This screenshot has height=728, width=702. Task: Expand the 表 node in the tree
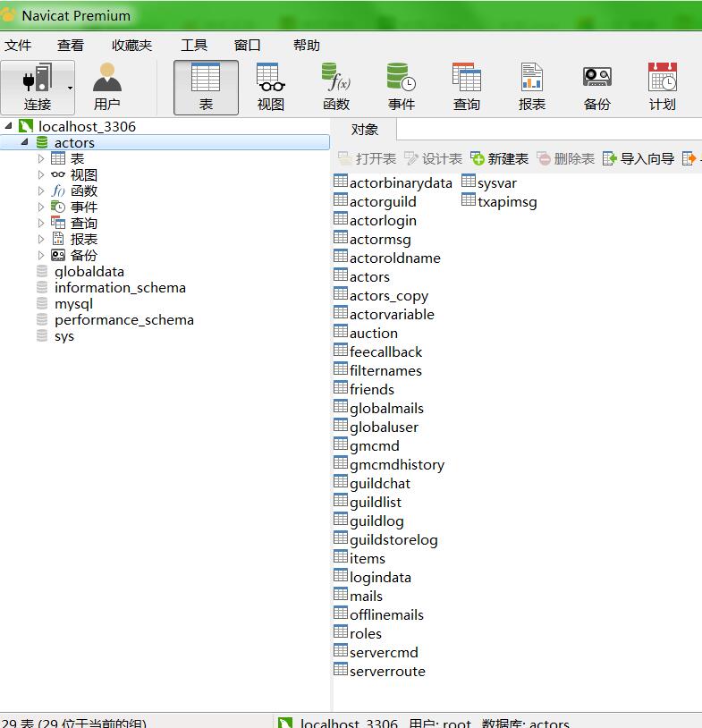click(x=41, y=159)
